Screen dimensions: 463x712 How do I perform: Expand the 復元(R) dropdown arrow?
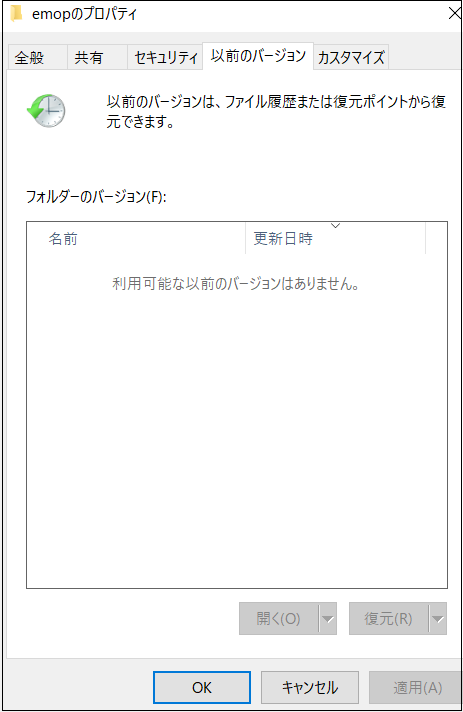coord(438,618)
